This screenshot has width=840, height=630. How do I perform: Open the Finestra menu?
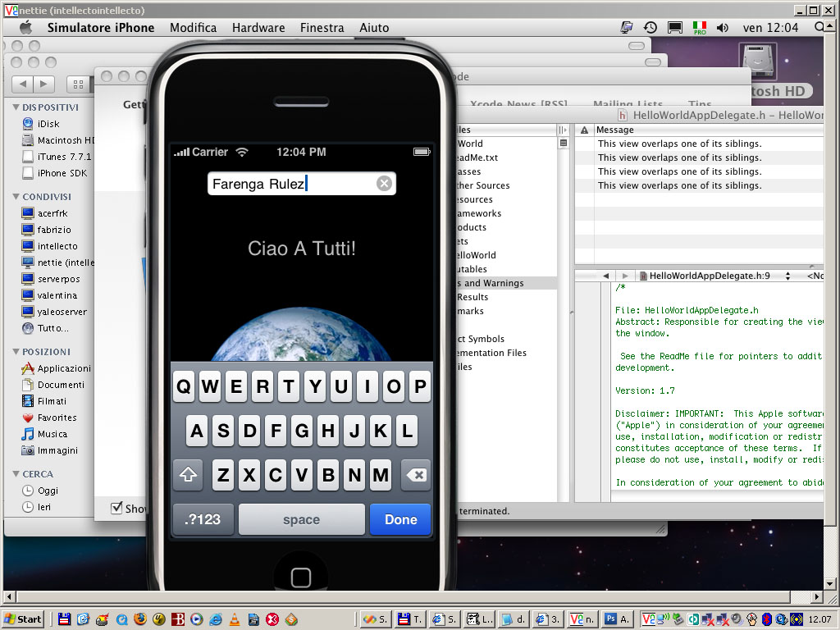pyautogui.click(x=322, y=28)
